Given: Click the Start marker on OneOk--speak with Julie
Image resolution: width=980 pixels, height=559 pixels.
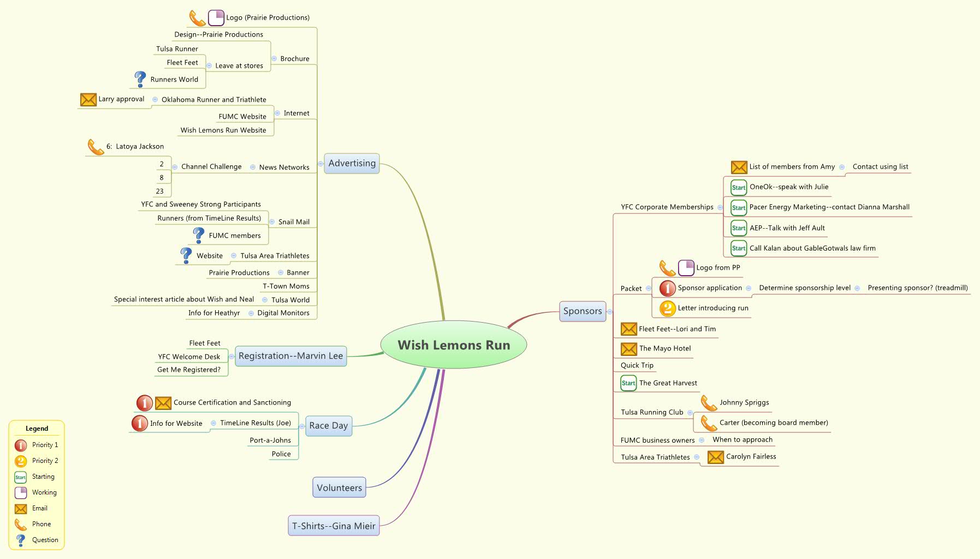Looking at the screenshot, I should 738,187.
